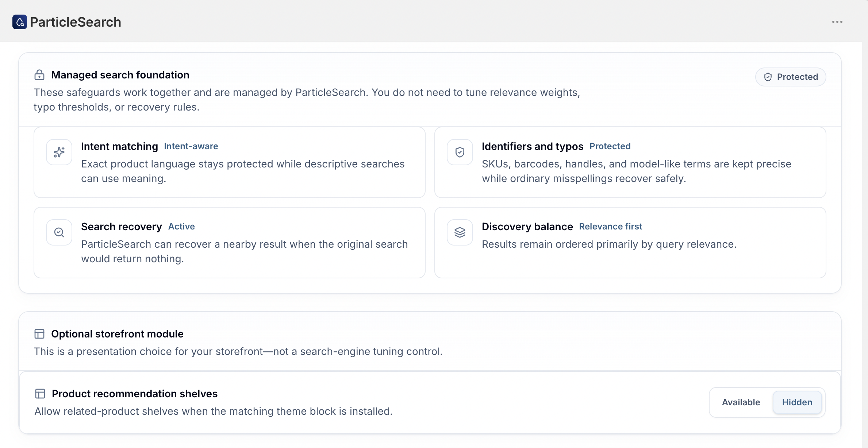Click the 'Allow related-product shelves' description text

[x=214, y=411]
